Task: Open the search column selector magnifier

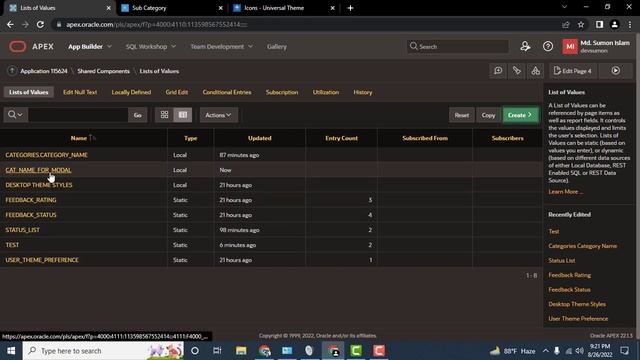Action: pyautogui.click(x=16, y=115)
